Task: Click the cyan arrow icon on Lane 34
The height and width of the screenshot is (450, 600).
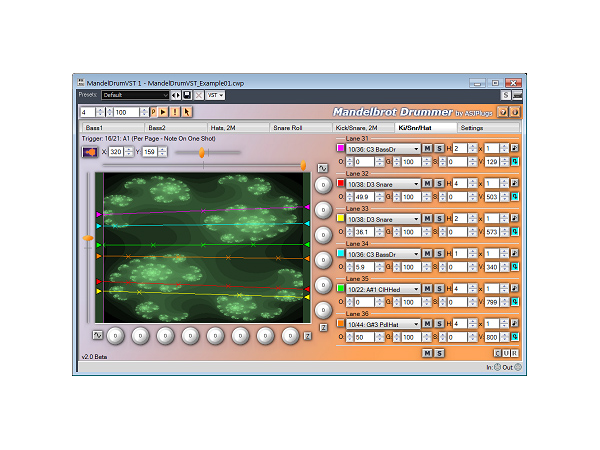Action: click(x=515, y=267)
